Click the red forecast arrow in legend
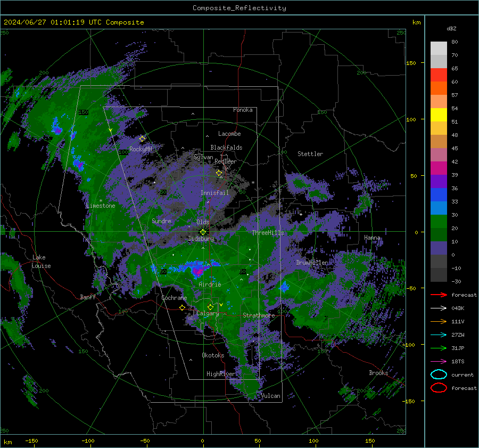 [439, 295]
